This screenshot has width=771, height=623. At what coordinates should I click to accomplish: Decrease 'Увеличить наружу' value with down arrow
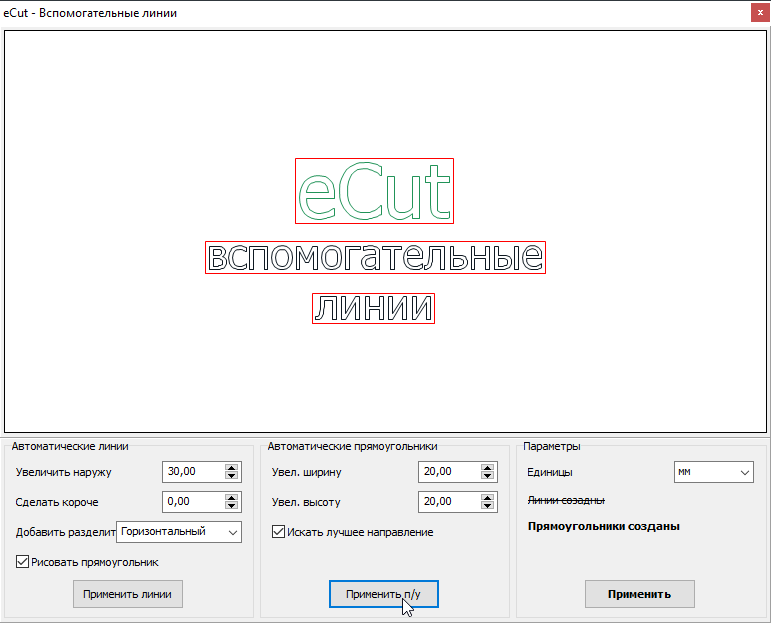[231, 475]
